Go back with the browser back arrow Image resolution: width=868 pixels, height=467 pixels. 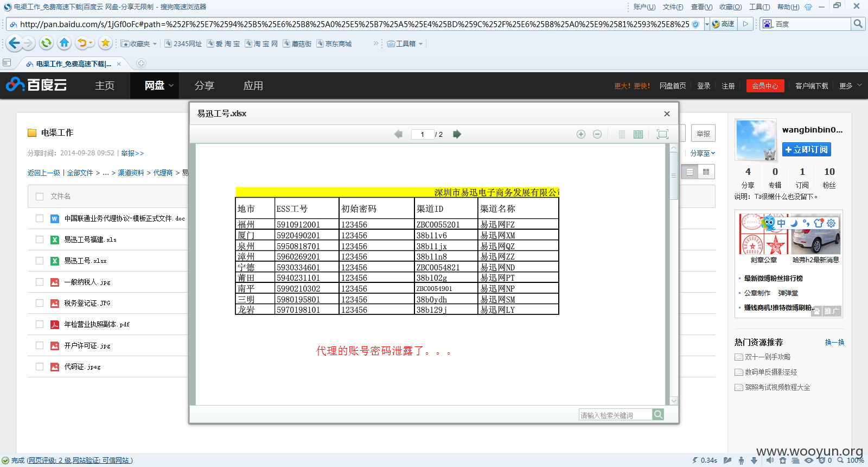point(15,43)
